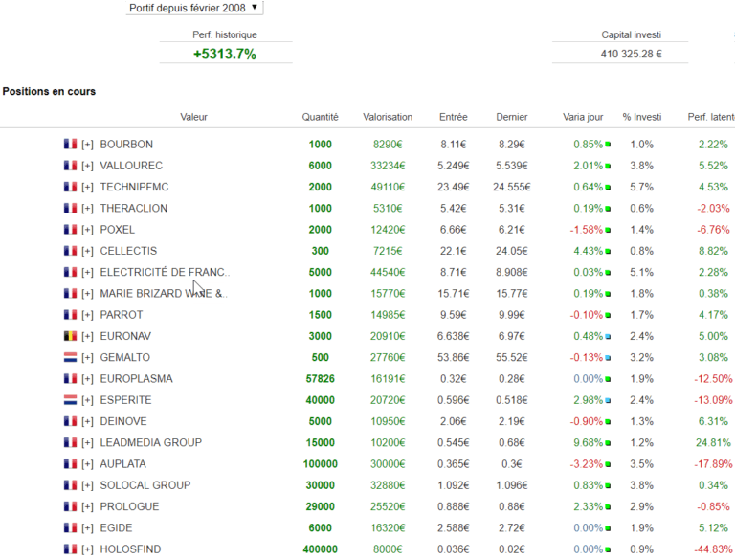Click the French flag icon beside HOLOSFIND
735x560 pixels.
pos(69,549)
